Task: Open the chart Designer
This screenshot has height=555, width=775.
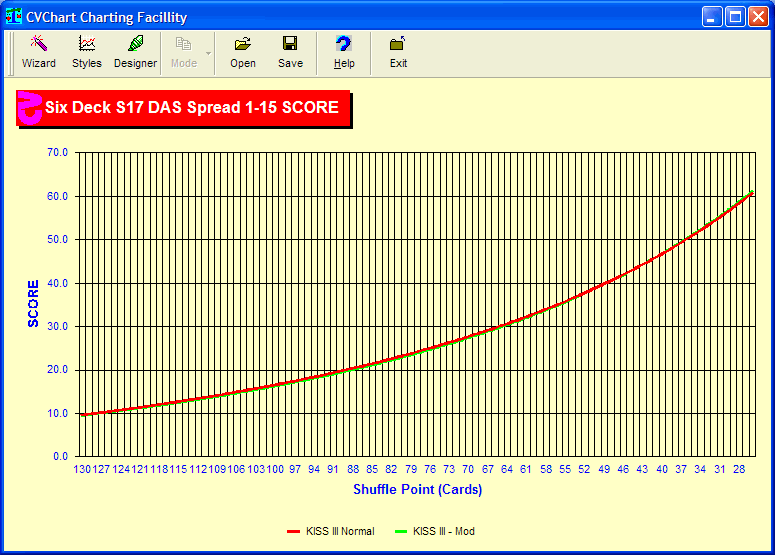Action: pos(135,52)
